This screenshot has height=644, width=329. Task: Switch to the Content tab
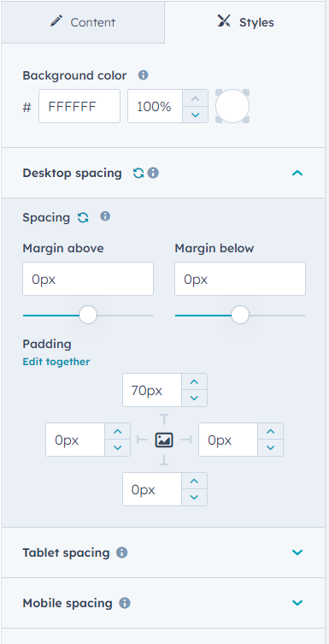pyautogui.click(x=83, y=21)
